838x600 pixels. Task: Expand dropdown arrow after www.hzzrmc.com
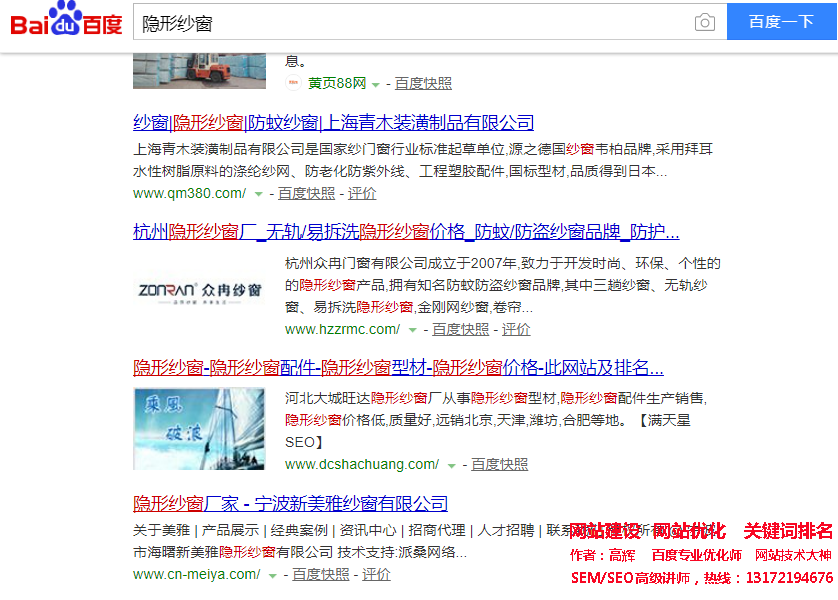(x=412, y=330)
